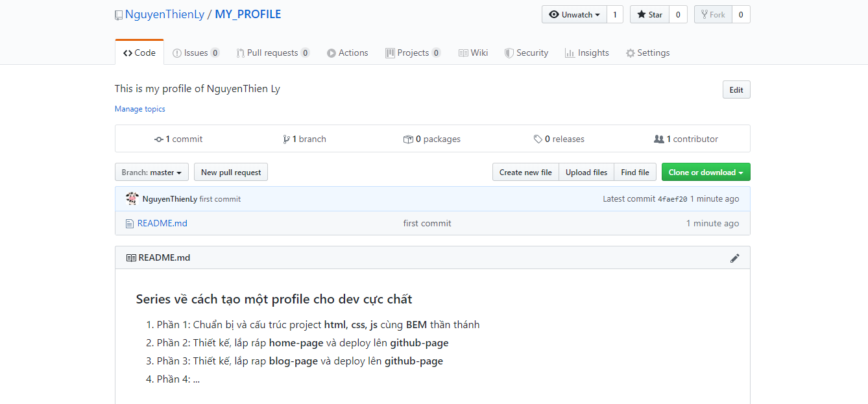
Task: Open the repository Settings tab
Action: point(647,53)
